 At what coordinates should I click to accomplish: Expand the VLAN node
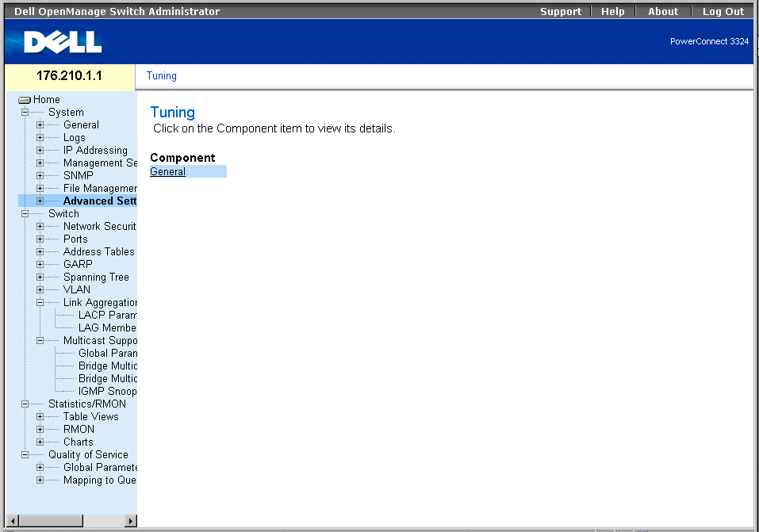click(40, 290)
